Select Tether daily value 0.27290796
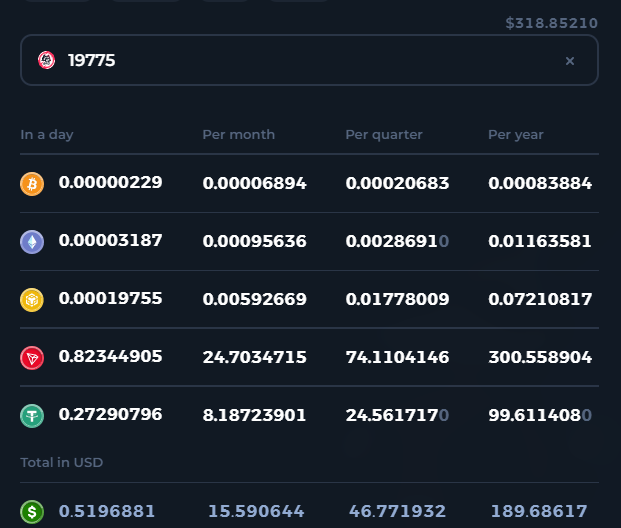This screenshot has height=528, width=621. pyautogui.click(x=110, y=414)
